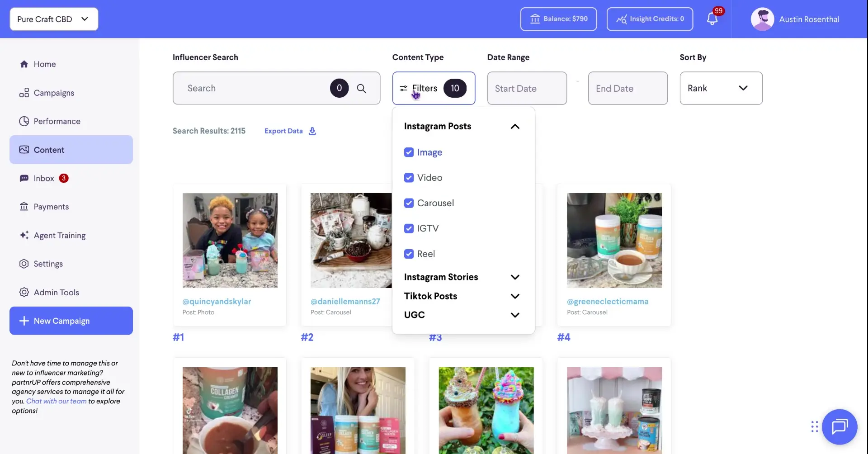Open the Rank sort dropdown

pyautogui.click(x=721, y=88)
